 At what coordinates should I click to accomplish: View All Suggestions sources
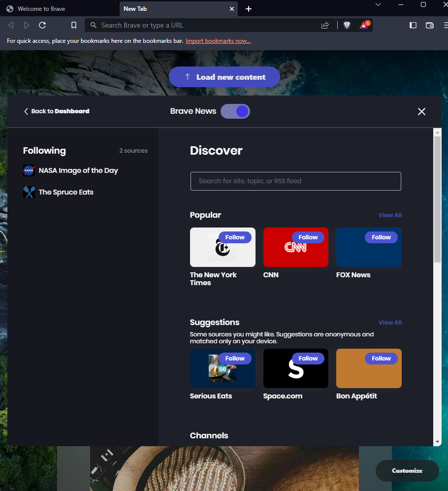390,323
